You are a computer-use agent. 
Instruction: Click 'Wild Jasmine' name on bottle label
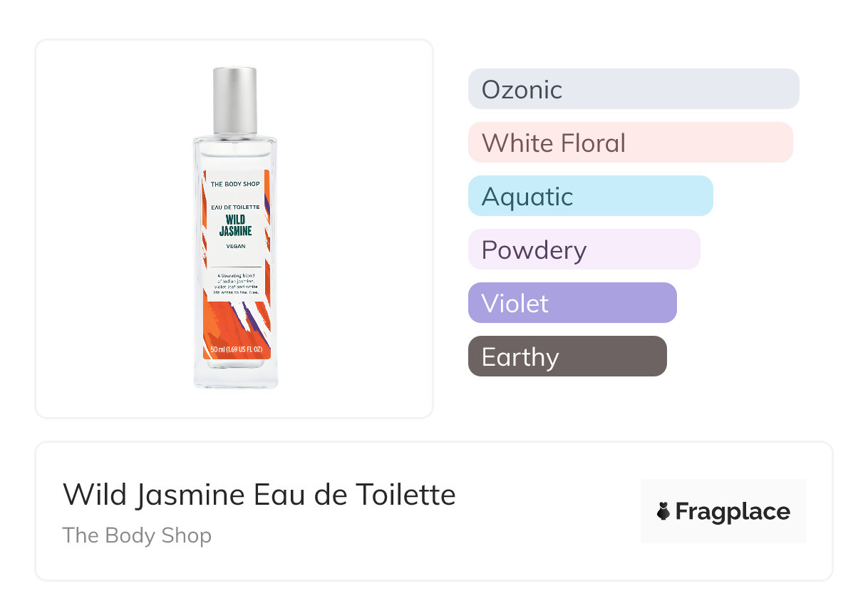[235, 225]
